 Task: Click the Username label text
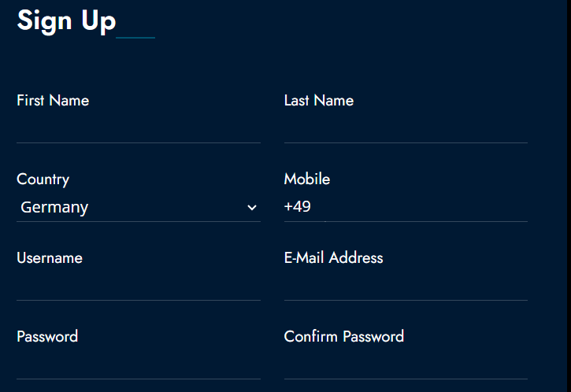point(50,258)
